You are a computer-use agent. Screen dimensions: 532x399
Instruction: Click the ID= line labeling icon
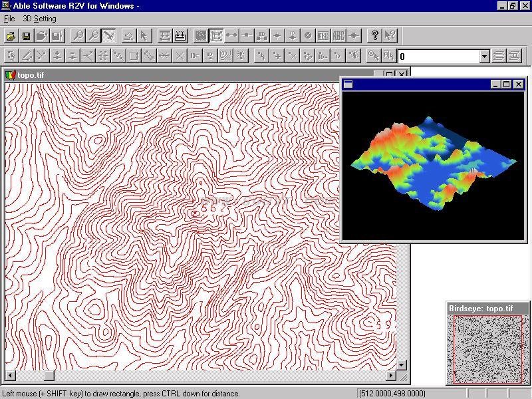195,56
